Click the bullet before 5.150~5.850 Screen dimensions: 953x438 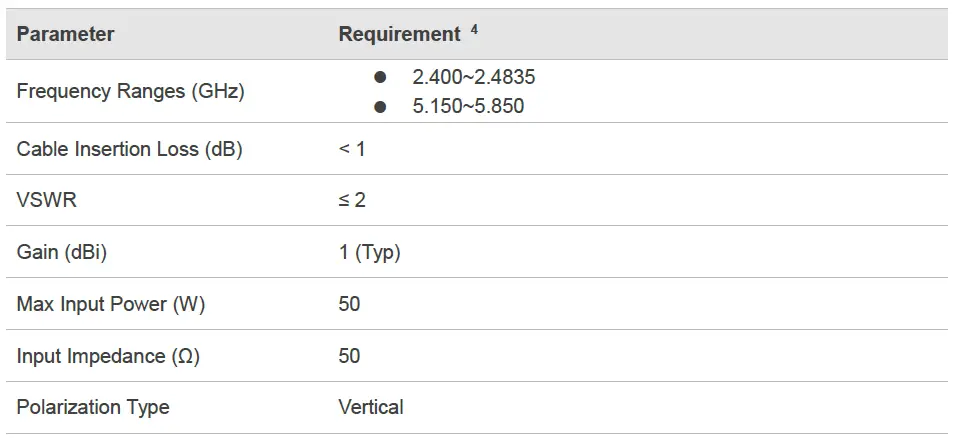click(x=379, y=106)
